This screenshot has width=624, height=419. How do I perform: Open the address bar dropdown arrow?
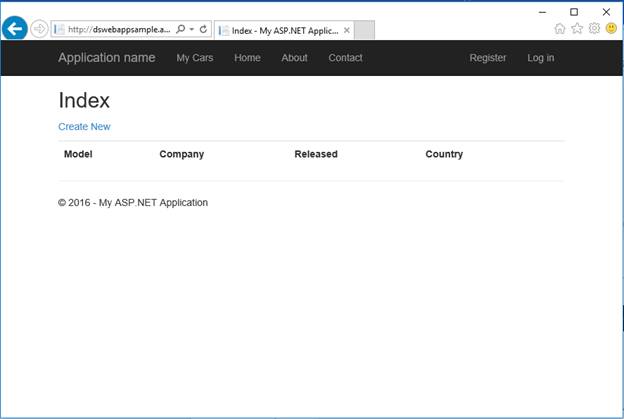pos(192,29)
